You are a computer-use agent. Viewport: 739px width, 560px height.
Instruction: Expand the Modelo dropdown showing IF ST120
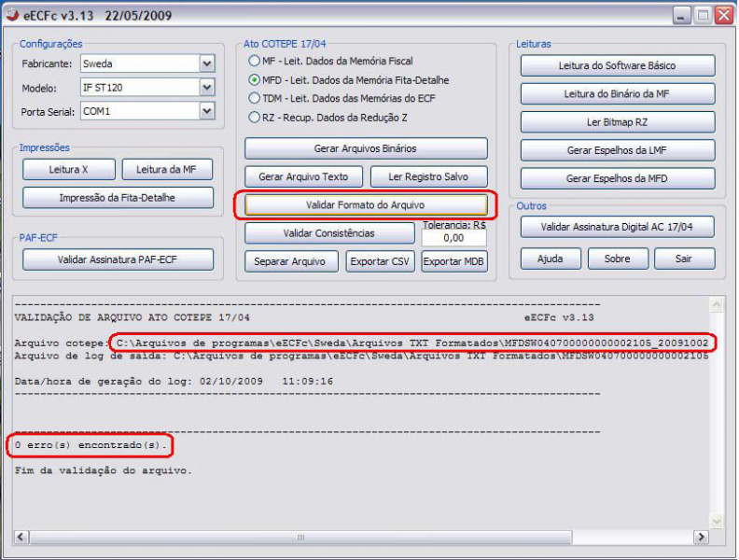tap(206, 88)
